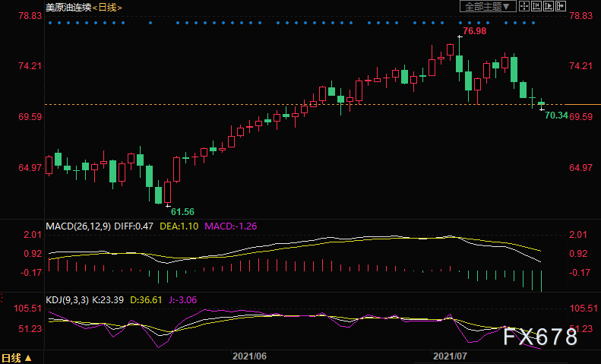Image resolution: width=601 pixels, height=364 pixels.
Task: Click the 61.56 low price marker
Action: (182, 210)
